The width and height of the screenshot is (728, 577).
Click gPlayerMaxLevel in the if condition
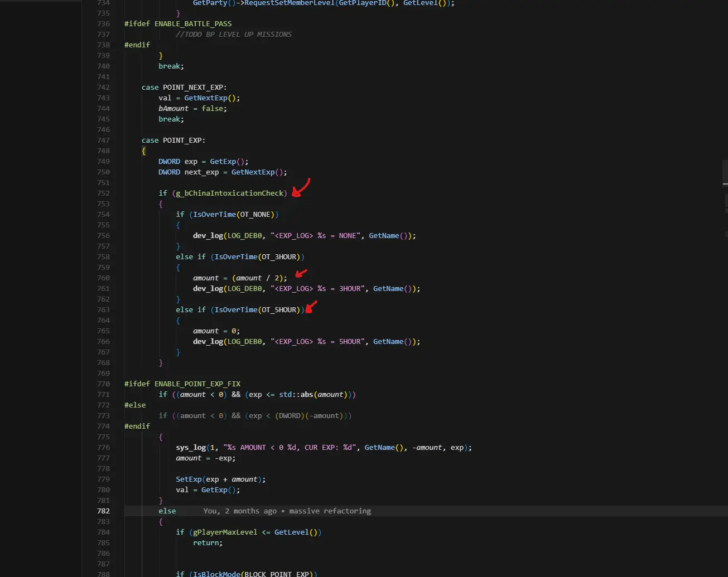click(225, 532)
